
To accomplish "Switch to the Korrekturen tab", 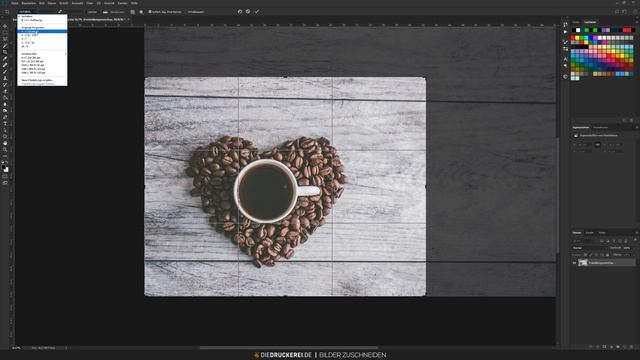I will 600,127.
